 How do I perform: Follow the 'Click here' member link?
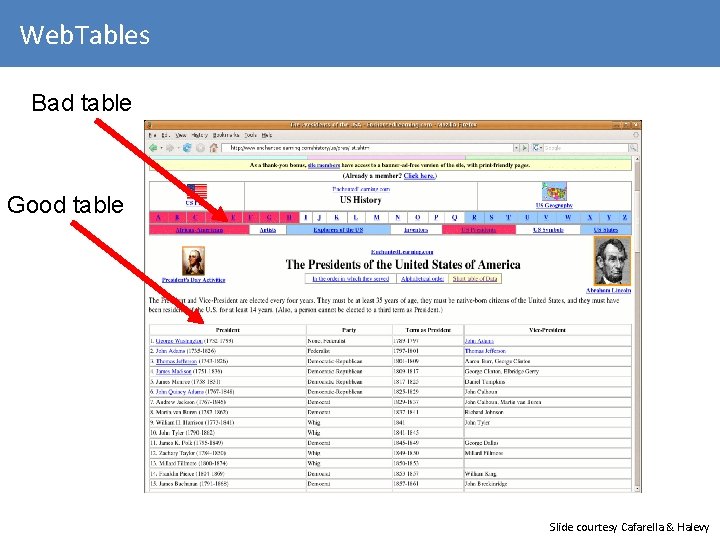419,176
